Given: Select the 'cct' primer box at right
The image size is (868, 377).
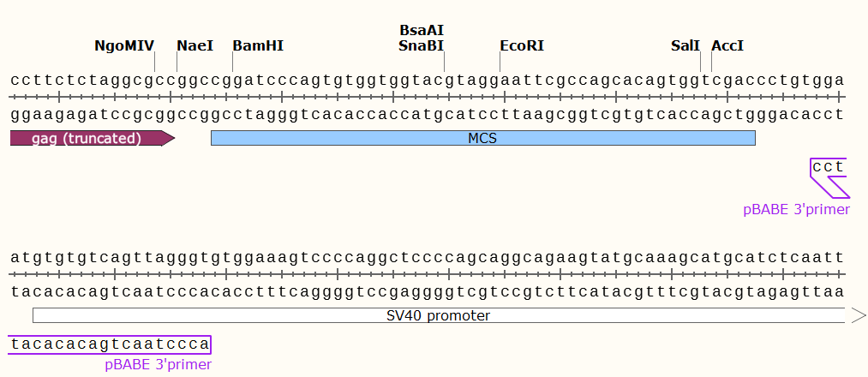Looking at the screenshot, I should [x=829, y=167].
